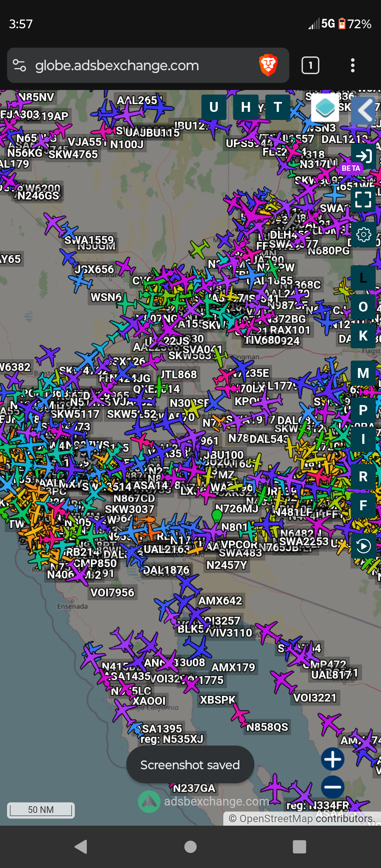Open the browser tab switcher
The image size is (381, 868).
click(x=310, y=65)
